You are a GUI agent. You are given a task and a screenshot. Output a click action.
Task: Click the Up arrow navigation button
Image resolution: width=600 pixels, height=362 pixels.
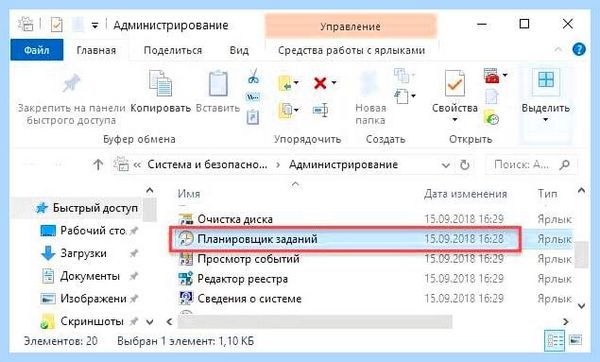pyautogui.click(x=98, y=165)
